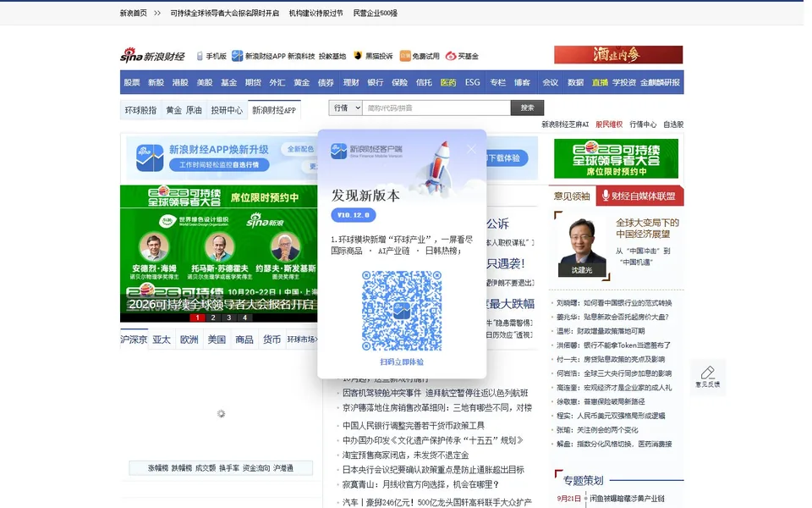Click the 新浪财经芝麻AI link
This screenshot has width=812, height=508.
[565, 124]
